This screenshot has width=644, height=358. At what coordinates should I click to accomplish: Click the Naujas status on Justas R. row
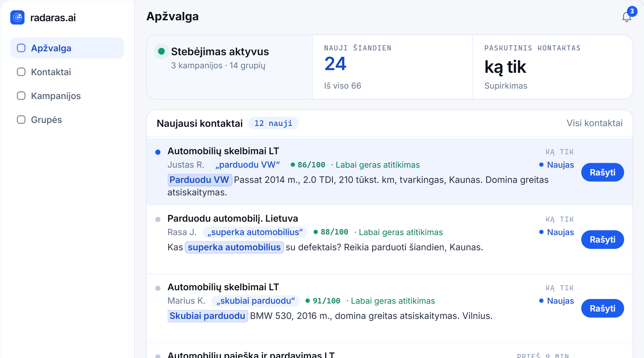(557, 165)
